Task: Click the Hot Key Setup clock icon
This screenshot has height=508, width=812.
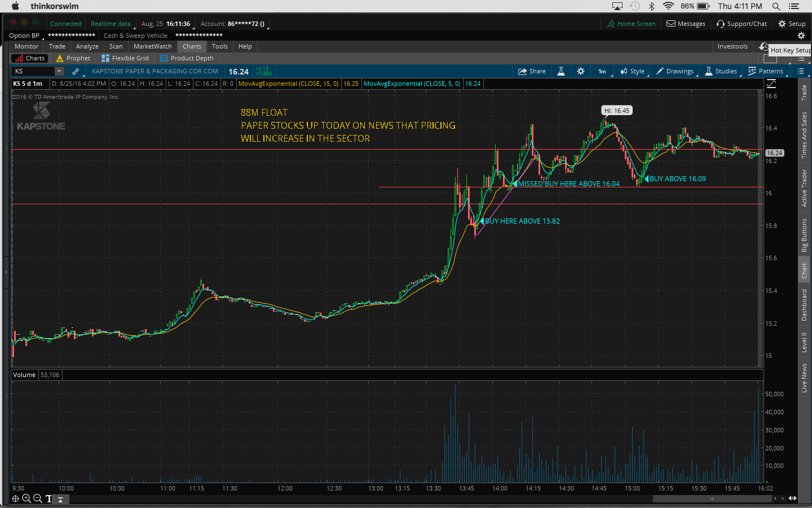Action: tap(764, 47)
